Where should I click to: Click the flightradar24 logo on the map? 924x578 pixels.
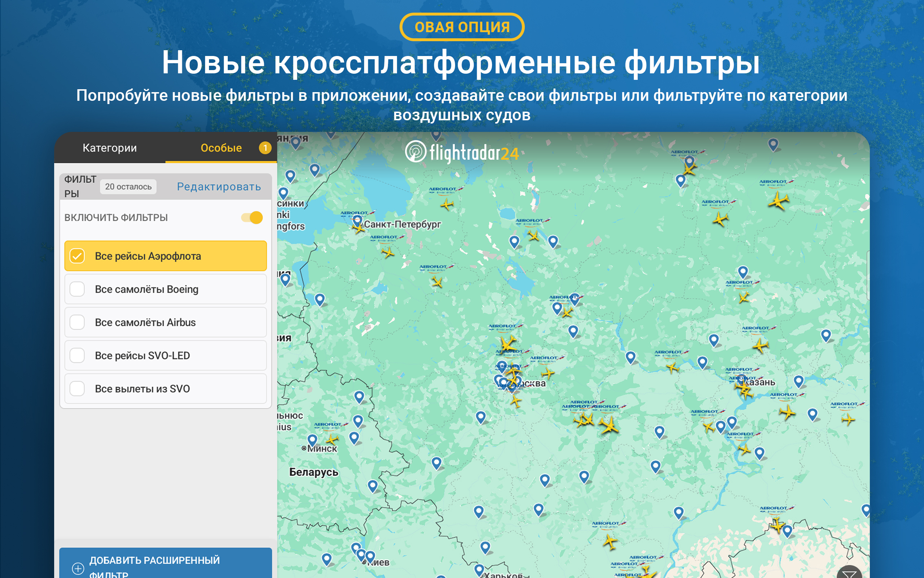[462, 152]
